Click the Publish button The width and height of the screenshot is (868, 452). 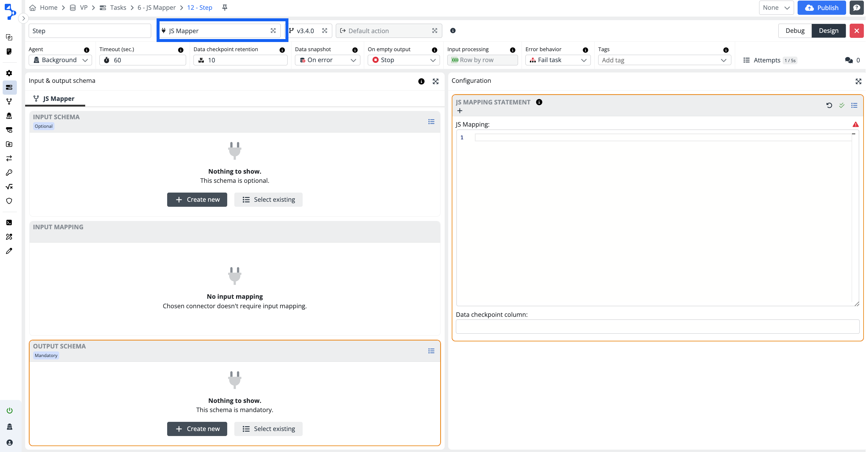point(821,7)
